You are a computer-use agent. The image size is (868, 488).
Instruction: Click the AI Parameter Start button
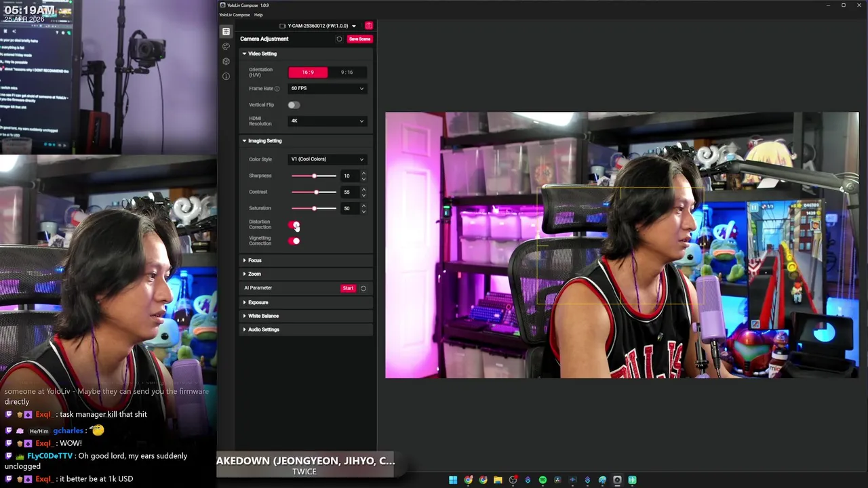pos(348,288)
